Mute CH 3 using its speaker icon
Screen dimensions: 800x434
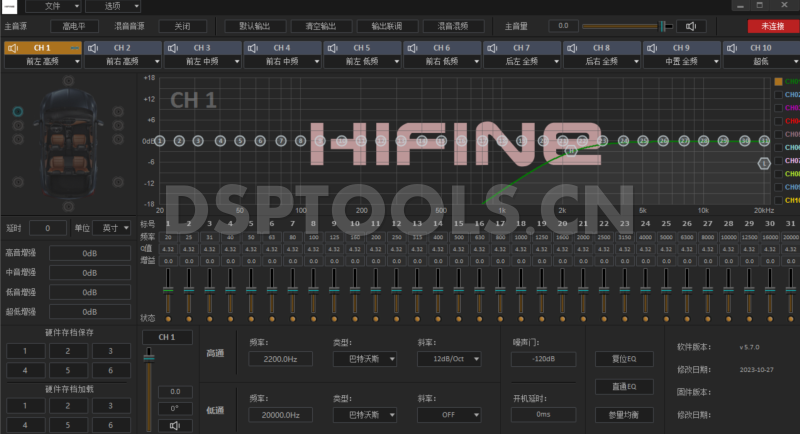coord(173,48)
